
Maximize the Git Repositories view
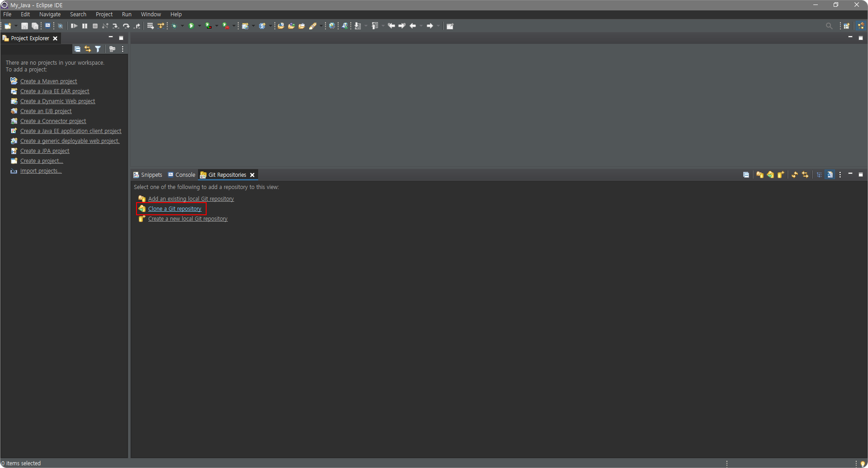pos(861,174)
